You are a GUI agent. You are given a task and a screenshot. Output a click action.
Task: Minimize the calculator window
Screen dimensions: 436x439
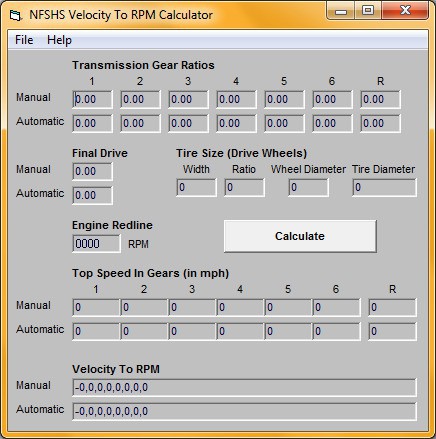click(340, 11)
